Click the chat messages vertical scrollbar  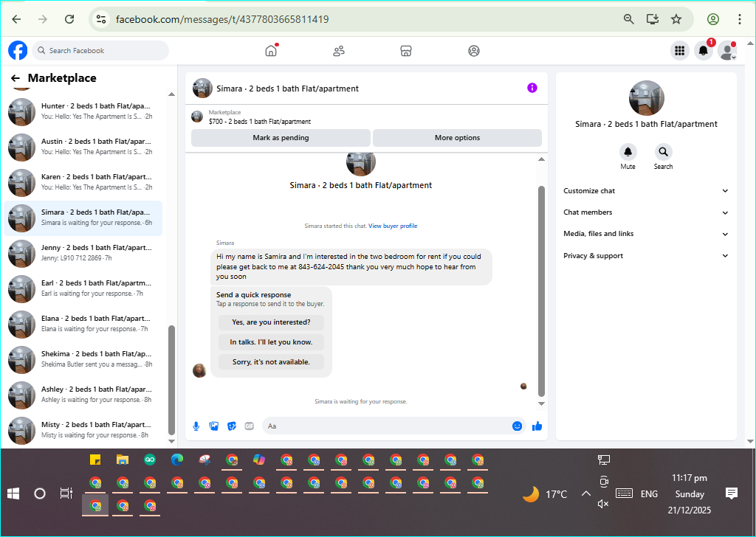(541, 291)
